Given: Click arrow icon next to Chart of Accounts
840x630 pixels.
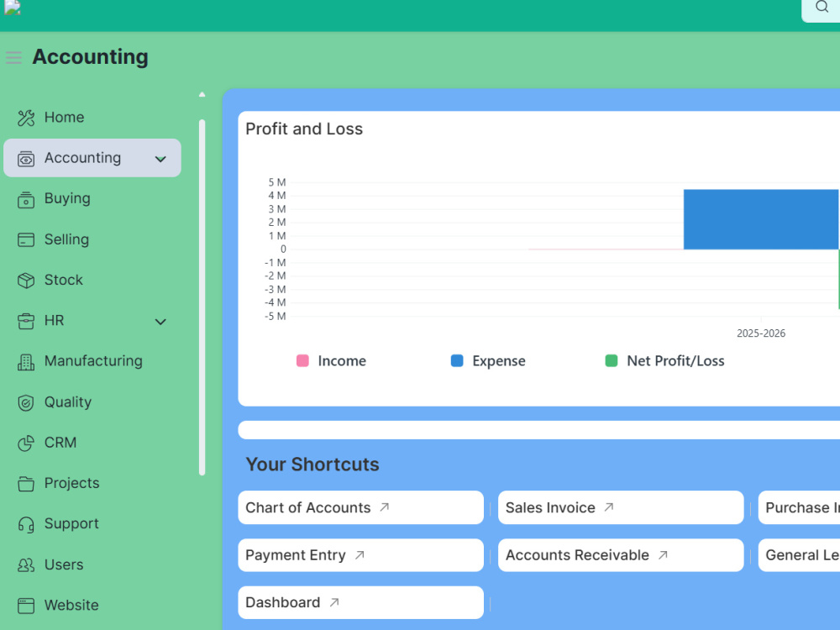Looking at the screenshot, I should (x=385, y=507).
